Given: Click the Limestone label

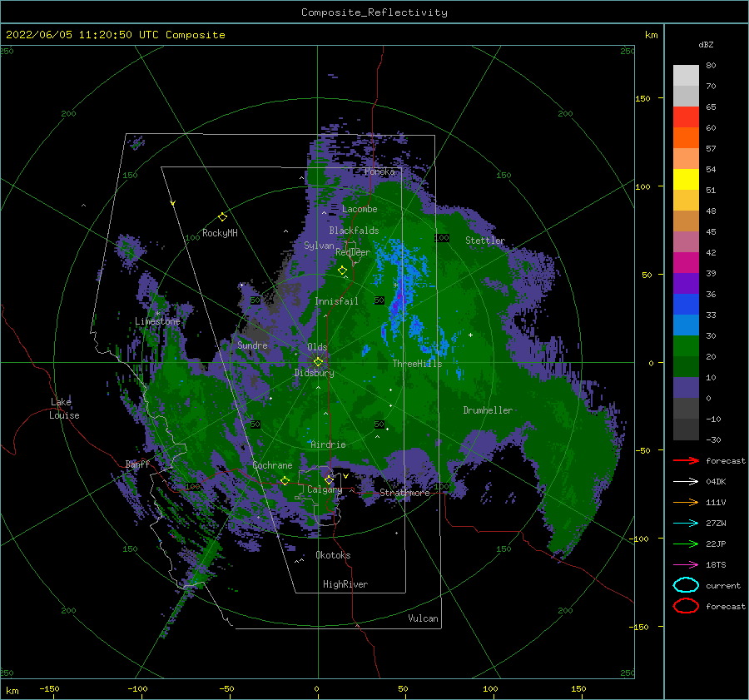Looking at the screenshot, I should 157,321.
